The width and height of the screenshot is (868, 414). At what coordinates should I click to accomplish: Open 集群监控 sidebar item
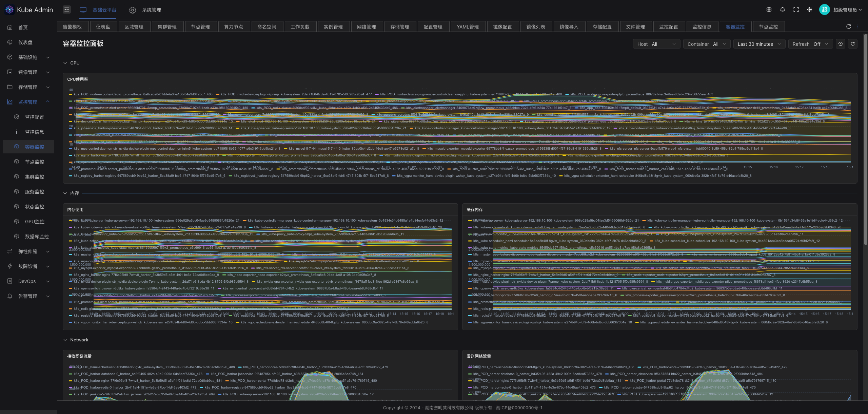click(28, 177)
